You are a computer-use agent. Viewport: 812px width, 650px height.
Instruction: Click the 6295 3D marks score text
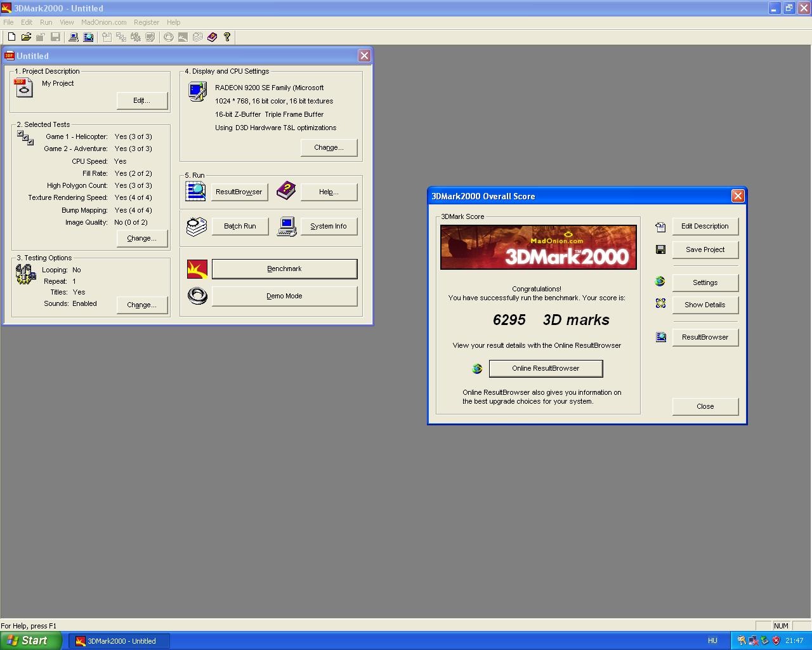click(551, 320)
